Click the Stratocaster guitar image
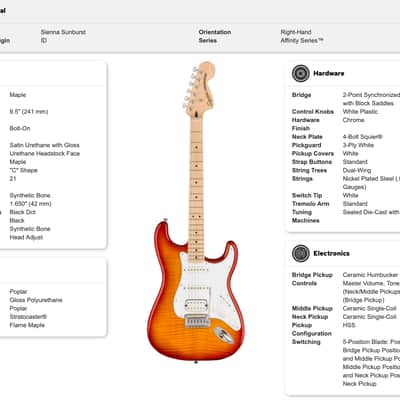 coord(197,212)
